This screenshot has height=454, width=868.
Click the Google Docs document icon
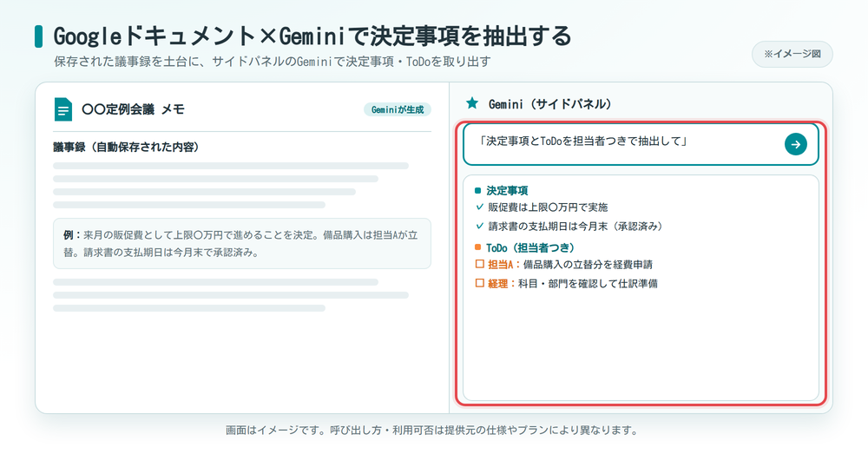coord(63,109)
